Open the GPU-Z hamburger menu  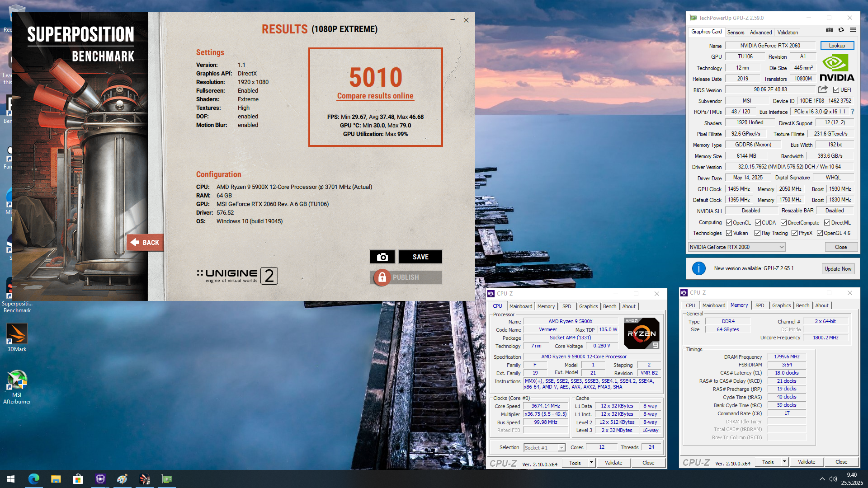click(853, 30)
